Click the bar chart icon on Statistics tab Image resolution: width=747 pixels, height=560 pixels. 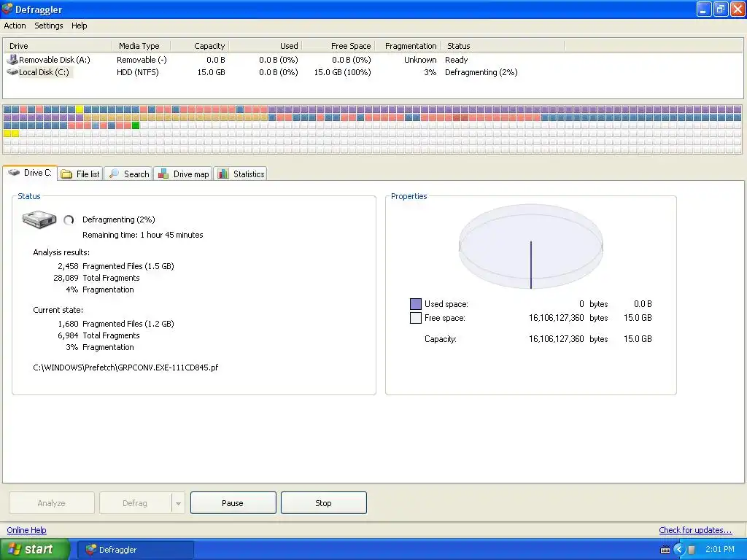coord(223,174)
